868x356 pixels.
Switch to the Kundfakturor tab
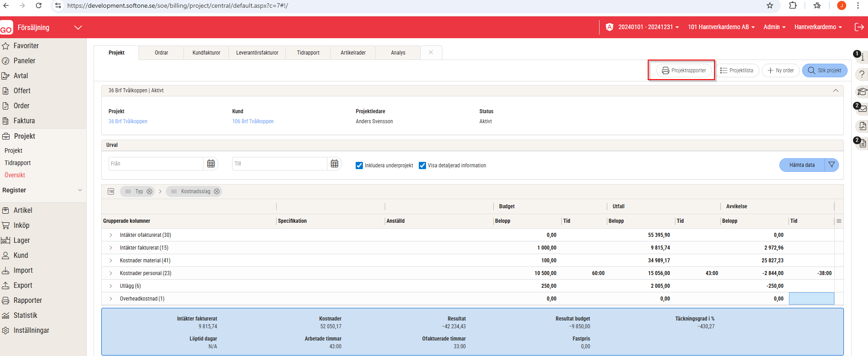point(206,53)
